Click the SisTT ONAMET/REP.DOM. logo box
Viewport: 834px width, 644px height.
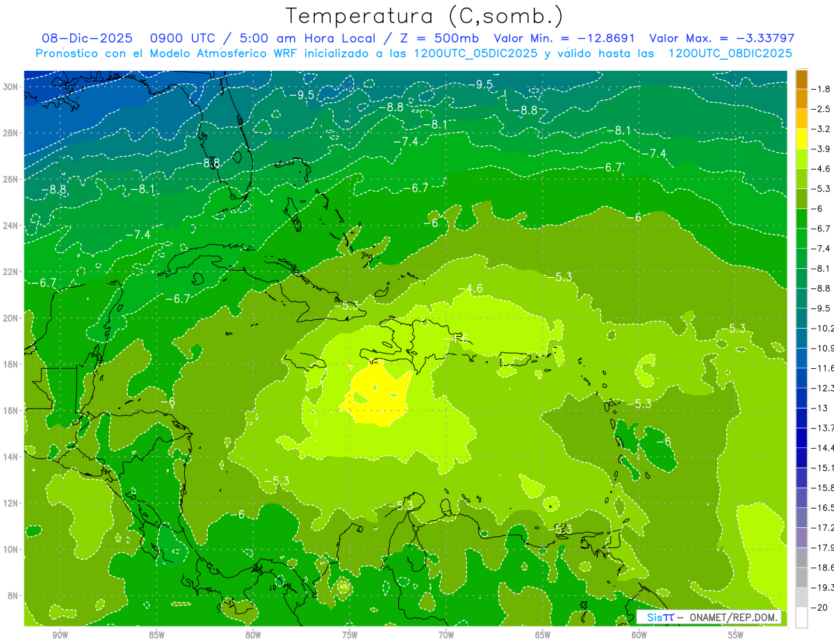pos(709,617)
